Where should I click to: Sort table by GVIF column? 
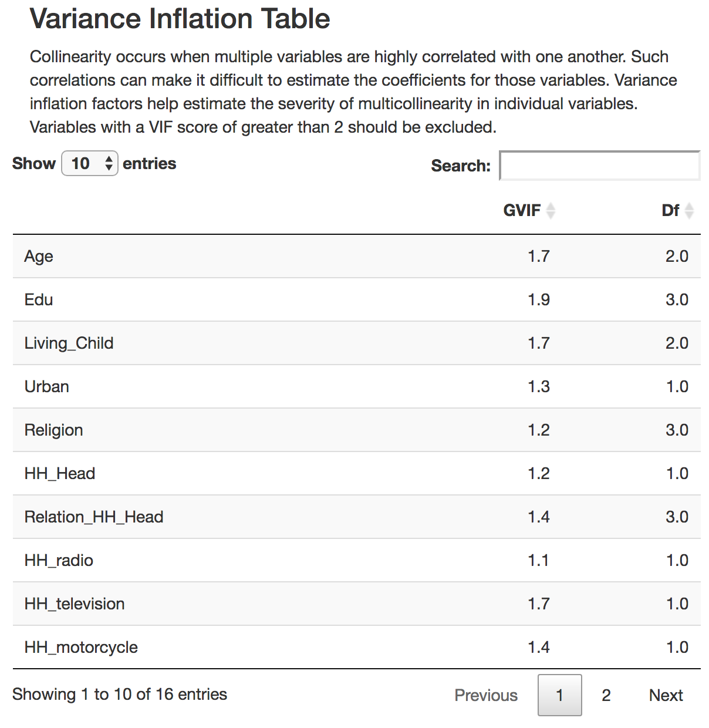click(x=528, y=210)
